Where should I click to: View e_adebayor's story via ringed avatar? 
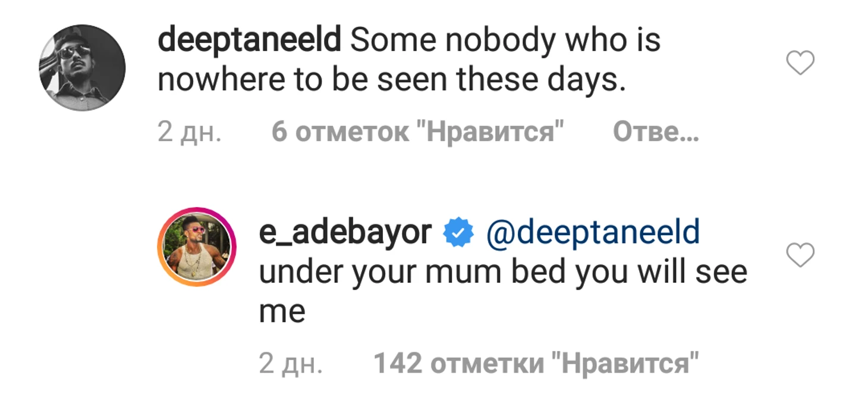(x=197, y=247)
